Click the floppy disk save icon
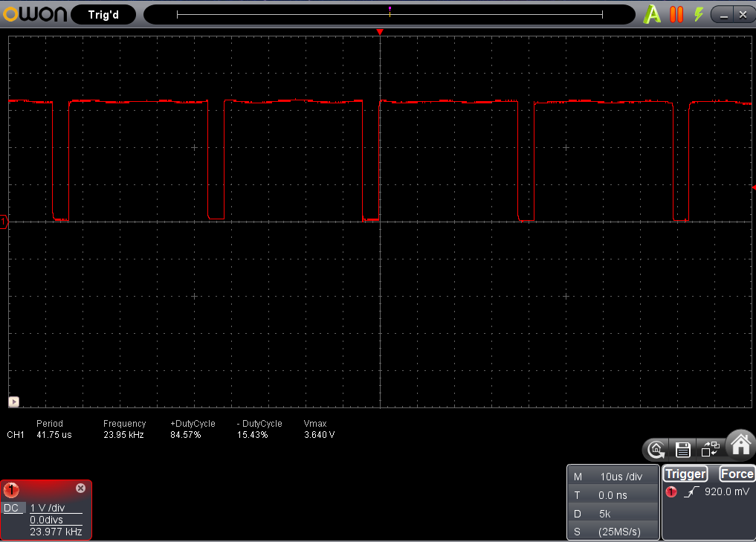The image size is (756, 542). tap(682, 449)
